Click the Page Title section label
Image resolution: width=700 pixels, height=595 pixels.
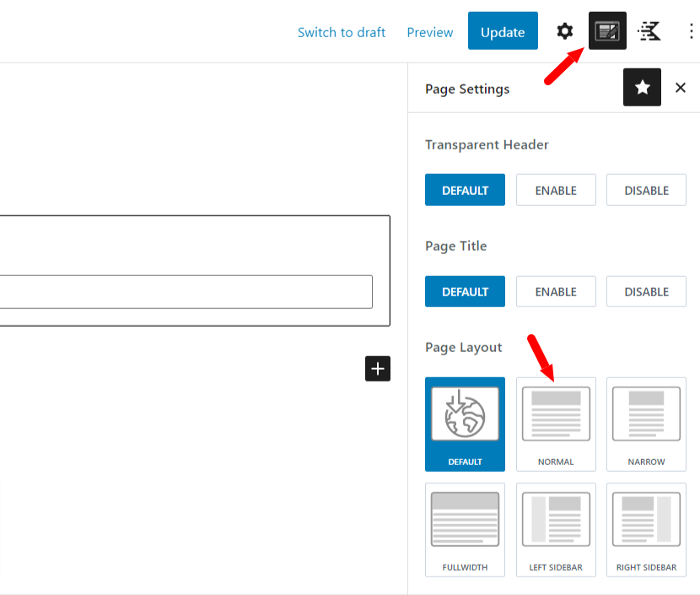tap(455, 246)
